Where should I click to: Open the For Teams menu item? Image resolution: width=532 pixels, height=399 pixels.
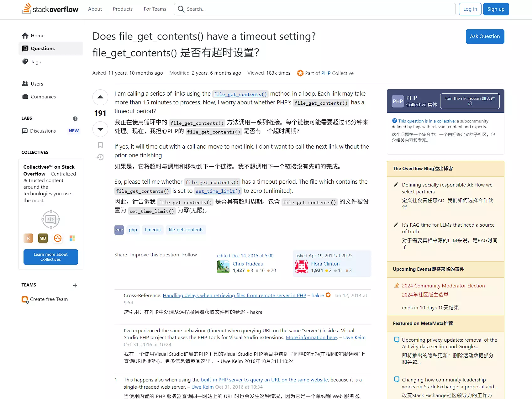155,9
